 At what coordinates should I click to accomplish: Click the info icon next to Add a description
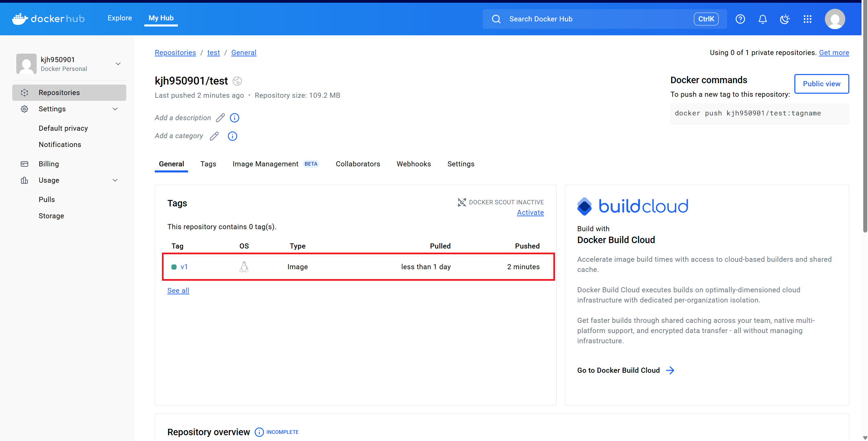point(235,118)
